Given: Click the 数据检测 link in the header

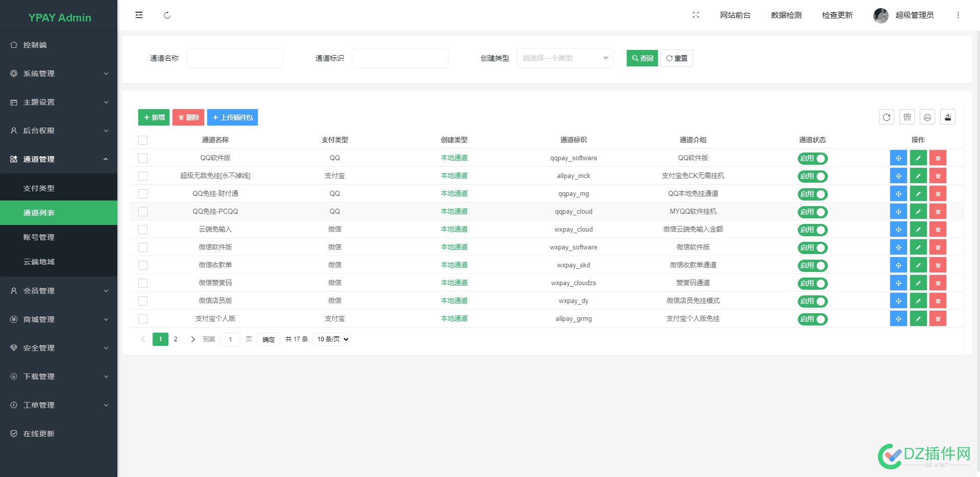Looking at the screenshot, I should tap(786, 15).
